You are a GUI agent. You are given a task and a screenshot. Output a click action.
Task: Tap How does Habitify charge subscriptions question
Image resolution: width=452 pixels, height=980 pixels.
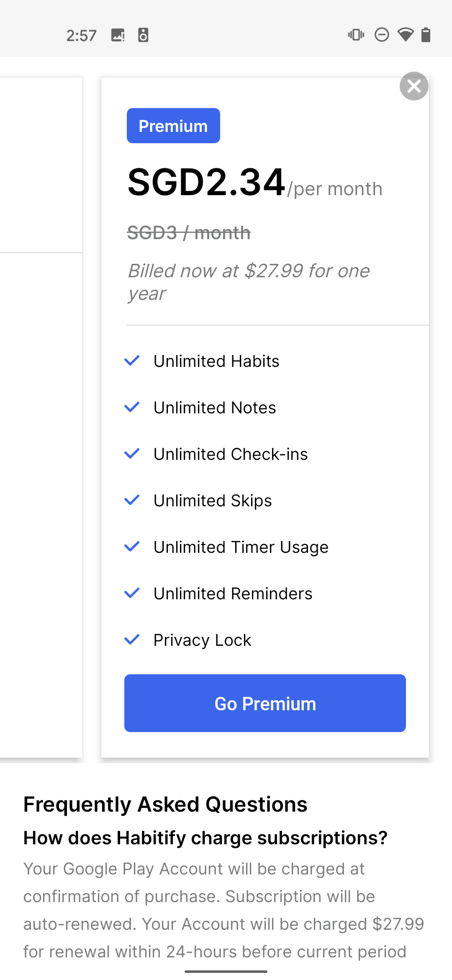click(205, 838)
